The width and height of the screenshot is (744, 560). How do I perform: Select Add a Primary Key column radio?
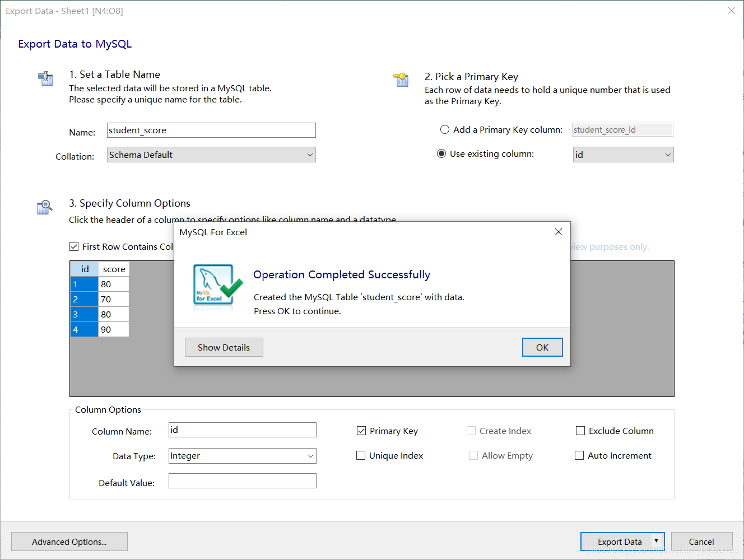coord(445,129)
